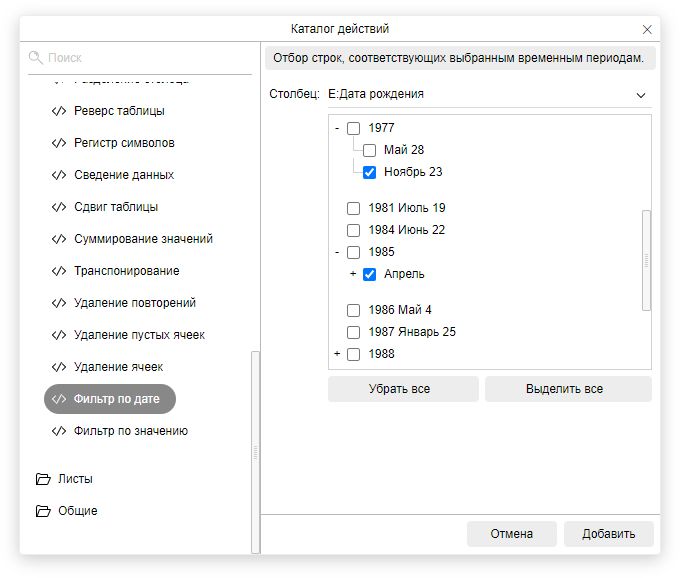Click the code icon beside Сдвиг таблицы
The image size is (680, 578).
pos(59,207)
